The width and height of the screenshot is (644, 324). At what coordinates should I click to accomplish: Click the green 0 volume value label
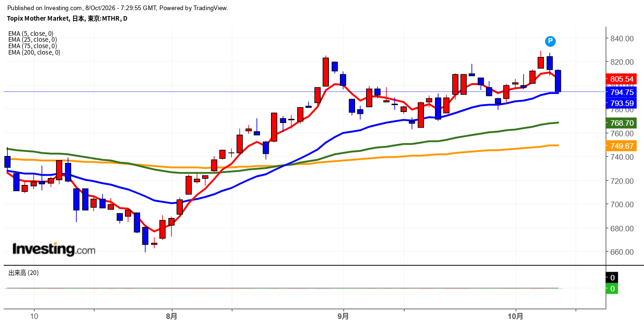612,289
